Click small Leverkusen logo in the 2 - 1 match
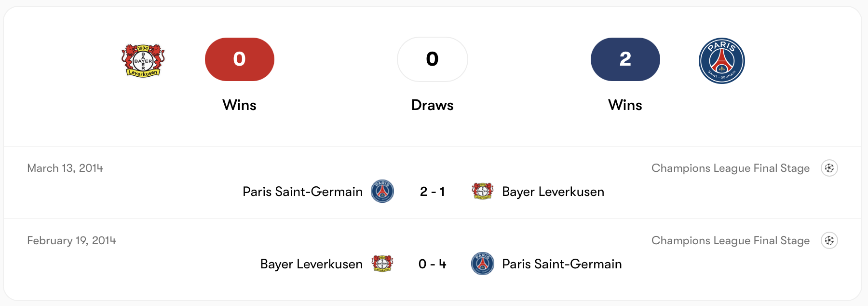 [482, 192]
